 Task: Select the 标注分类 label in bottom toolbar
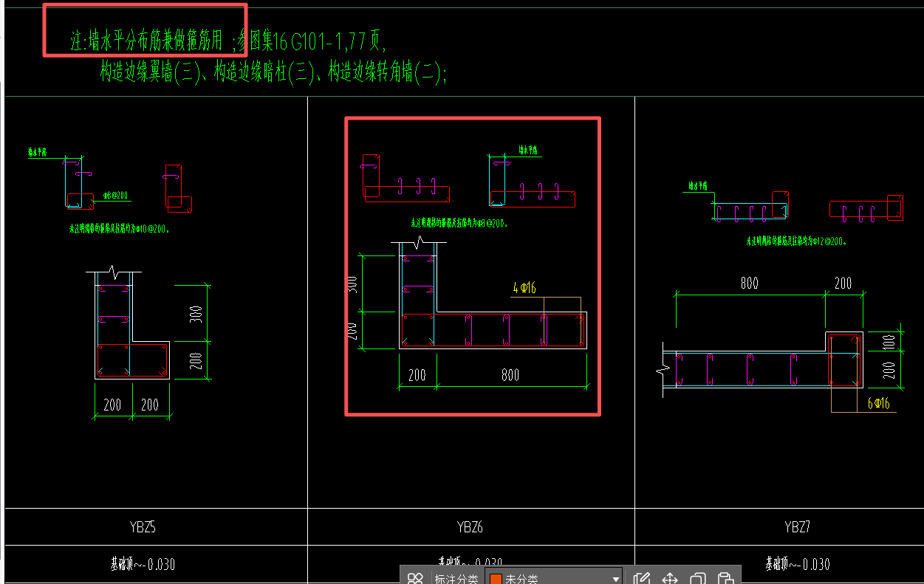[456, 580]
